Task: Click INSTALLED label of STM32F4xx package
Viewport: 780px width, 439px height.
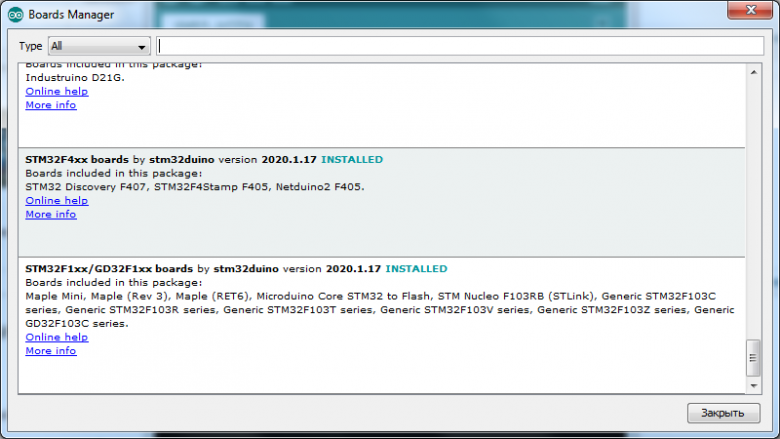Action: tap(352, 160)
